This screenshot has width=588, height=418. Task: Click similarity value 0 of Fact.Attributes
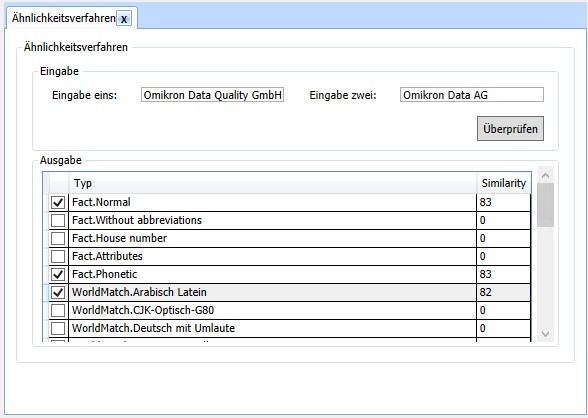(x=483, y=256)
